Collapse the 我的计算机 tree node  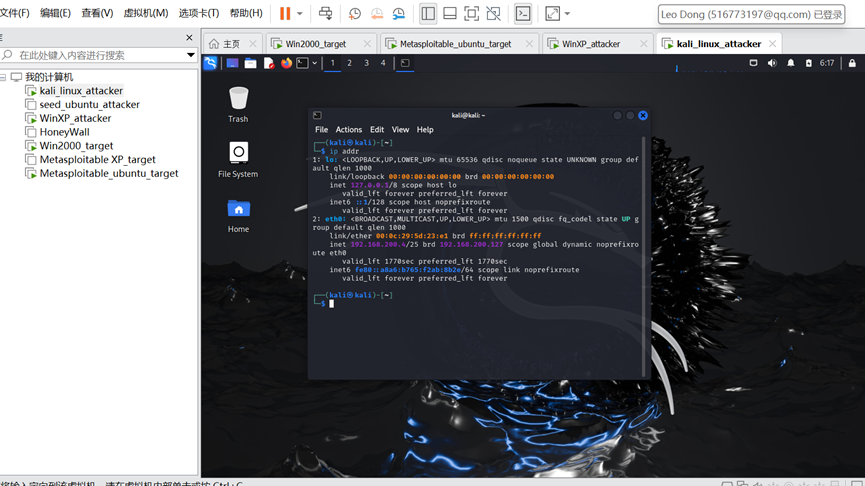coord(3,77)
